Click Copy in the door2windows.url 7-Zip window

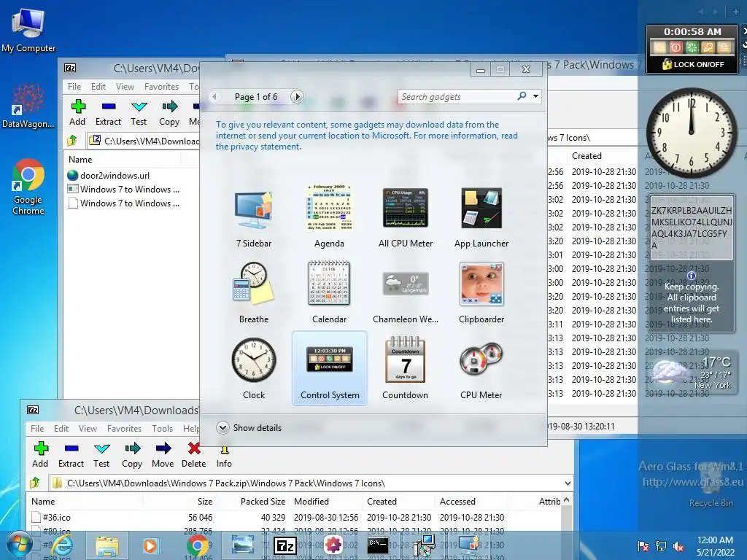coord(169,113)
